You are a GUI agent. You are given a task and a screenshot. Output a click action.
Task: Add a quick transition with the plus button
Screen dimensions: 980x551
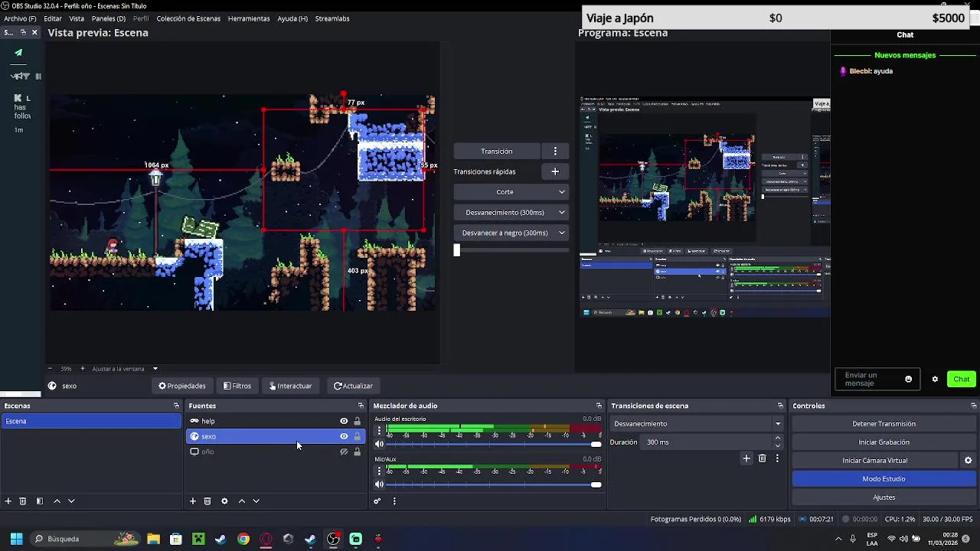pos(555,171)
